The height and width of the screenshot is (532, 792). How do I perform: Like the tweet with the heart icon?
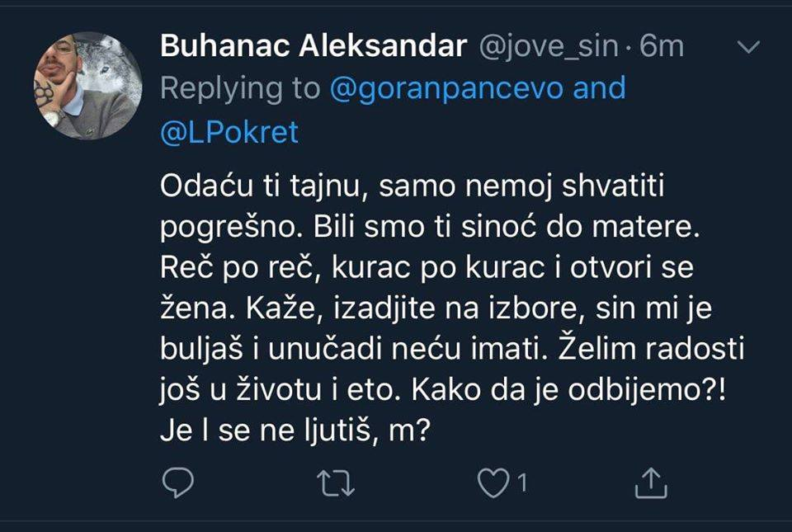tap(493, 483)
